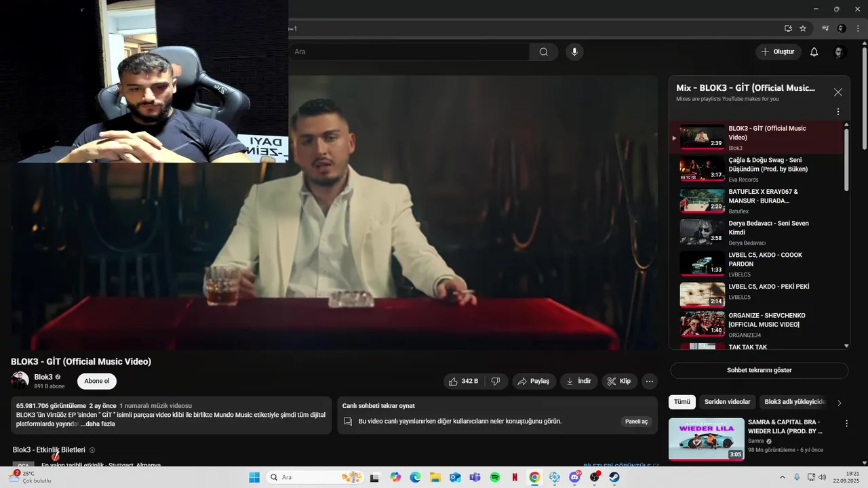The width and height of the screenshot is (868, 488).
Task: Close the Mix playlist panel
Action: [x=838, y=92]
